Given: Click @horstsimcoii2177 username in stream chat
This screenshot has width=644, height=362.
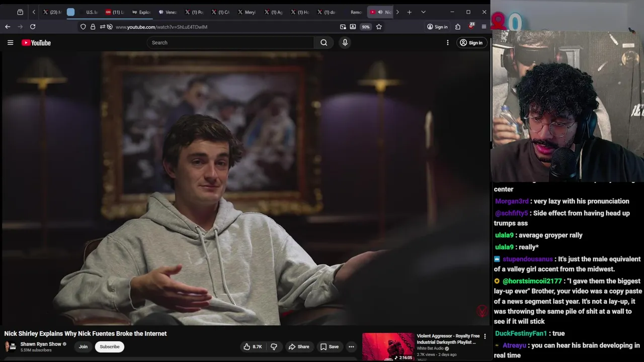Looking at the screenshot, I should click(532, 281).
